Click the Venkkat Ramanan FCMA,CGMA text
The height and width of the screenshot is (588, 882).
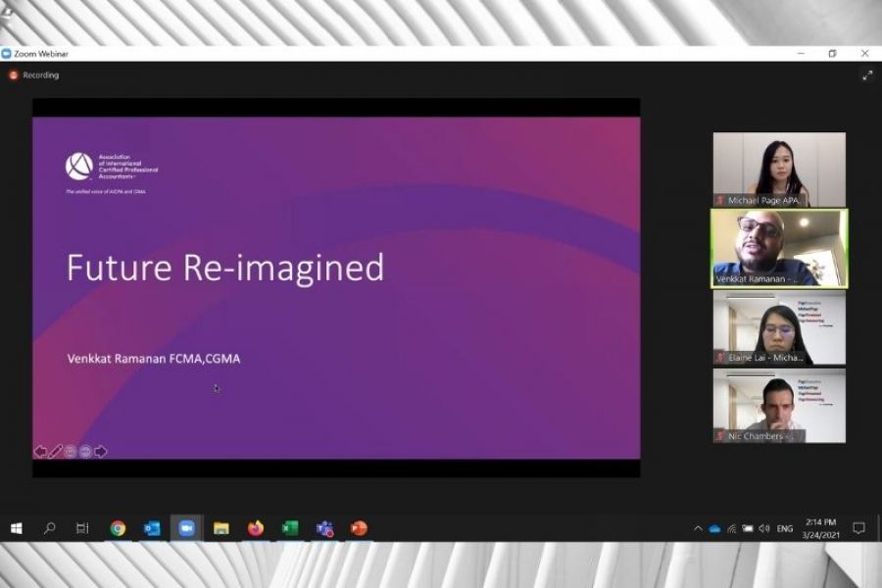point(154,359)
